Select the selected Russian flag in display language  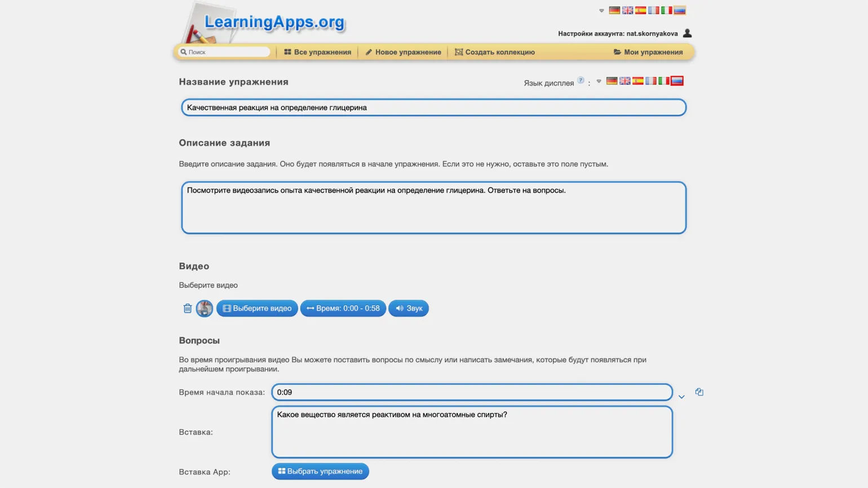click(677, 81)
